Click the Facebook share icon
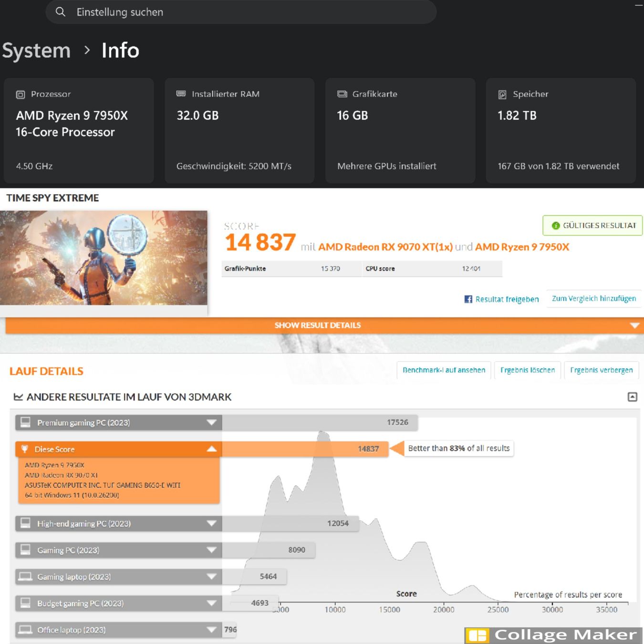This screenshot has width=644, height=644. tap(468, 299)
